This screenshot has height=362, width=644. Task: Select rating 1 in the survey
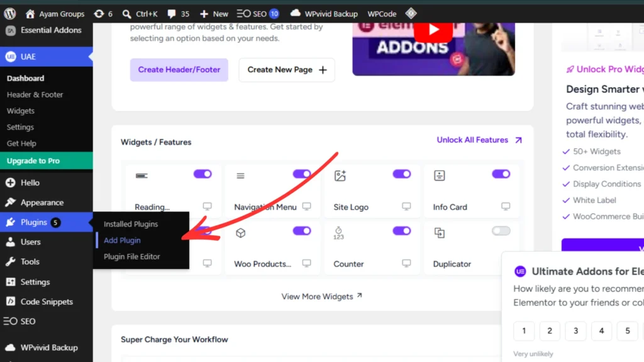click(524, 331)
